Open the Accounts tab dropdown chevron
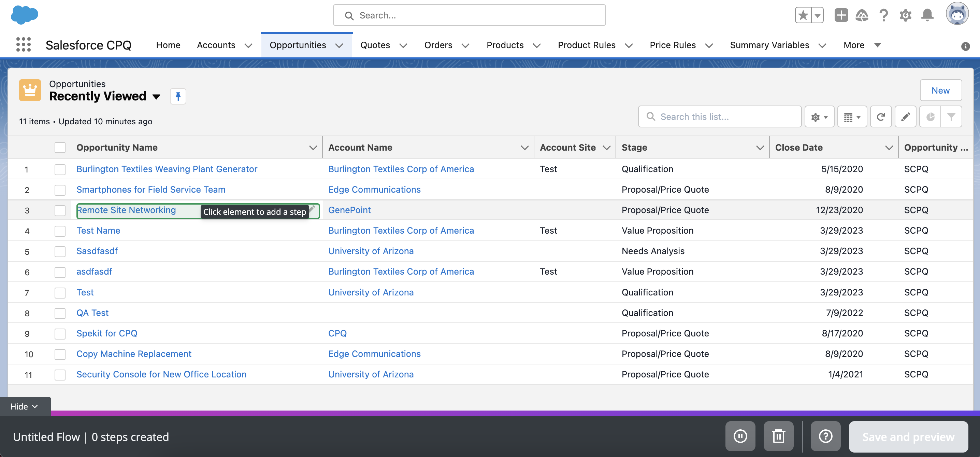The image size is (980, 457). tap(248, 46)
